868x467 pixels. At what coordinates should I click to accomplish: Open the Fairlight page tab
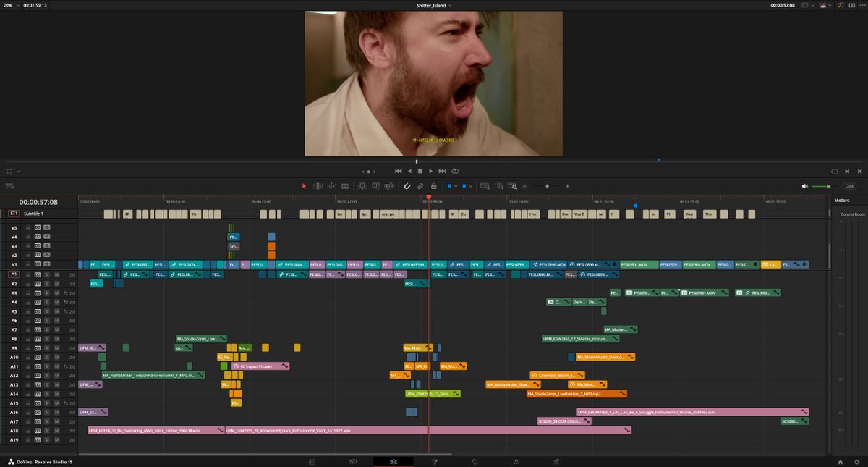coord(515,461)
